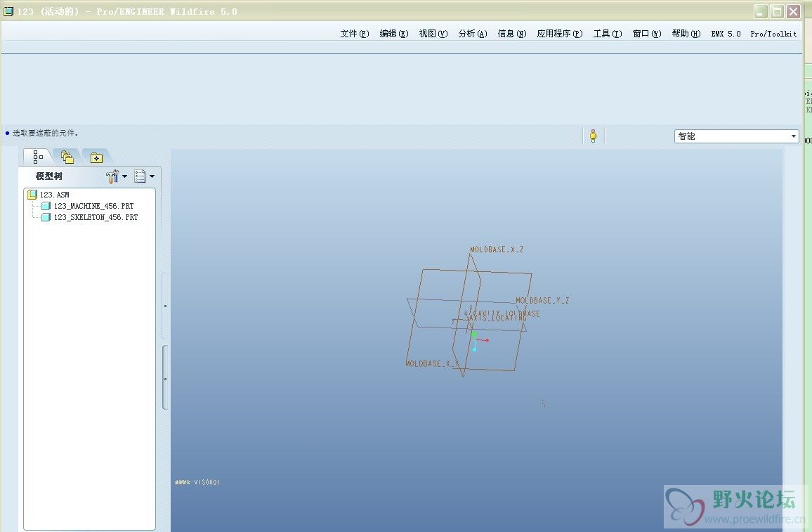Click the model tree settings hammer icon
Viewport: 812px width, 532px height.
tap(112, 176)
